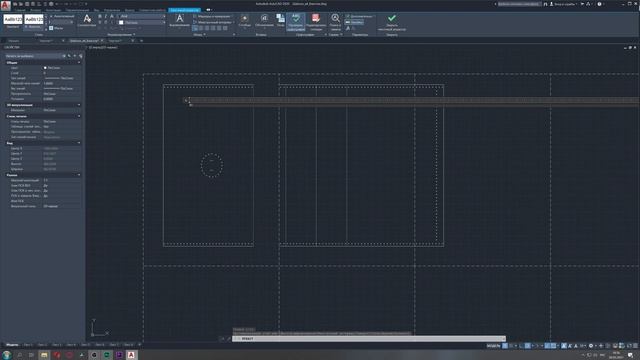This screenshot has height=360, width=640.
Task: Click the command line input field
Action: coord(369,339)
